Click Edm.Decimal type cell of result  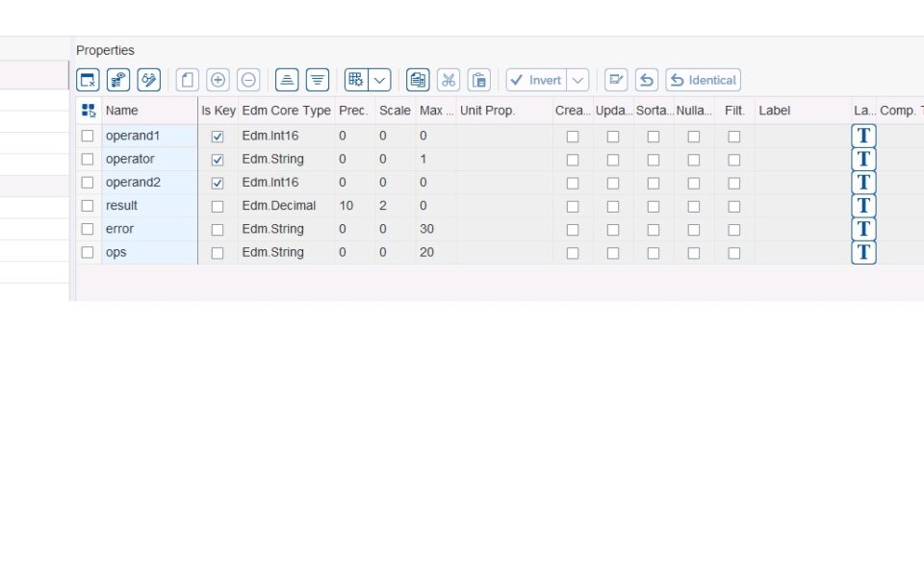click(287, 206)
